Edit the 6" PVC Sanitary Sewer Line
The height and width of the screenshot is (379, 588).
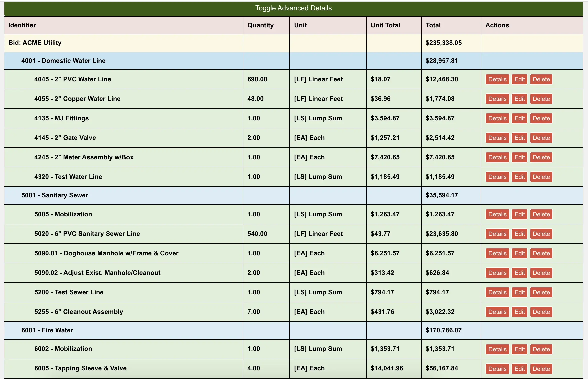[519, 234]
